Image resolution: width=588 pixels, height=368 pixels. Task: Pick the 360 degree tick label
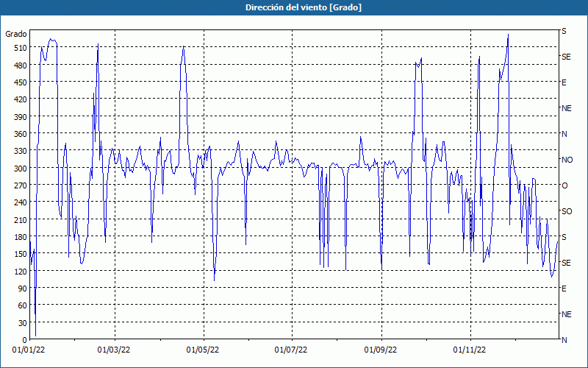click(x=21, y=134)
